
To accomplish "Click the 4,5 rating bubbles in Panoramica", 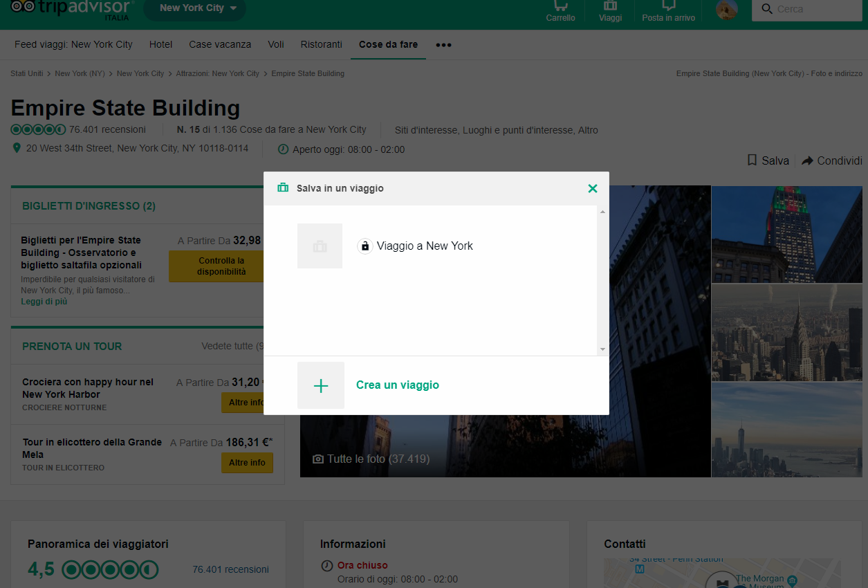I will coord(110,570).
